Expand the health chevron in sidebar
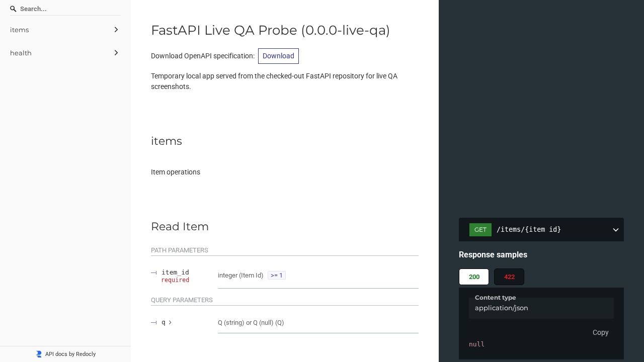Screen dimensions: 644x362 coord(116,53)
